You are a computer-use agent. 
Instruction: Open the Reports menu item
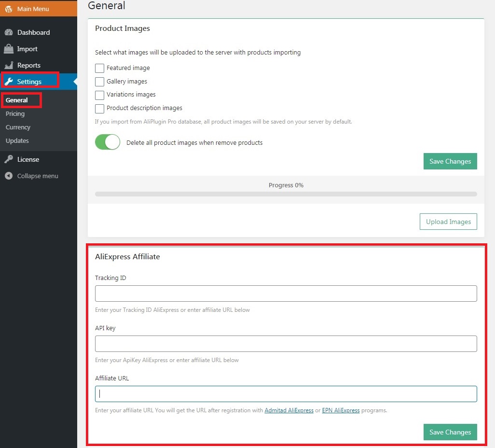tap(29, 65)
